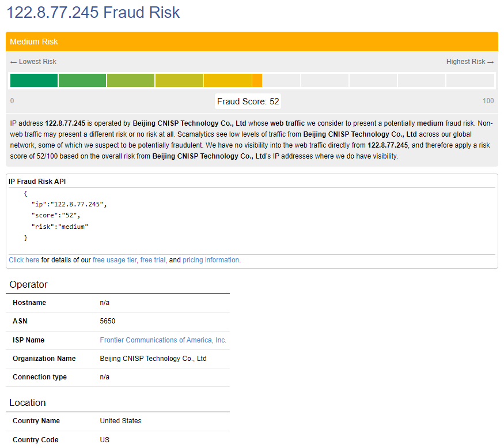The width and height of the screenshot is (504, 448).
Task: Click the yellow fifth risk bar segment
Action: (228, 81)
